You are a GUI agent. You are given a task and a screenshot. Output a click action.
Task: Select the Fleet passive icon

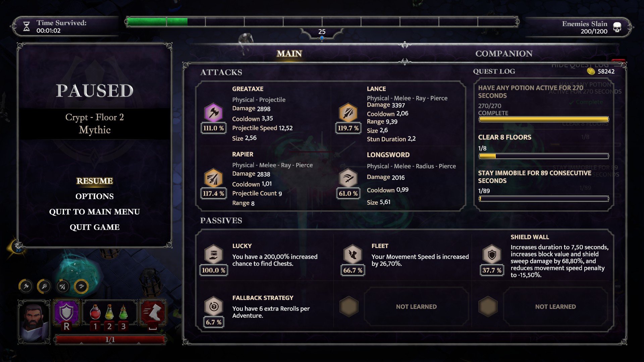coord(353,254)
